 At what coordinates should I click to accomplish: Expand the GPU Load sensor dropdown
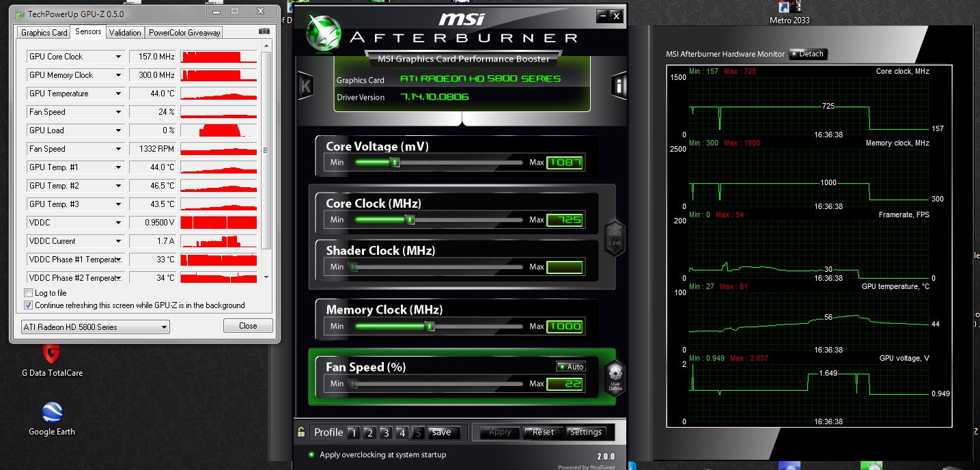(x=118, y=130)
